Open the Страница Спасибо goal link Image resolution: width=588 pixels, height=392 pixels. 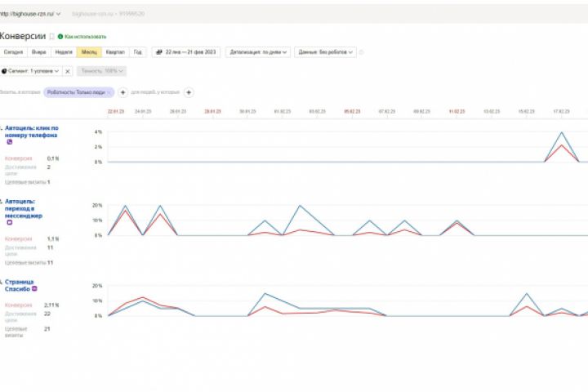point(19,286)
